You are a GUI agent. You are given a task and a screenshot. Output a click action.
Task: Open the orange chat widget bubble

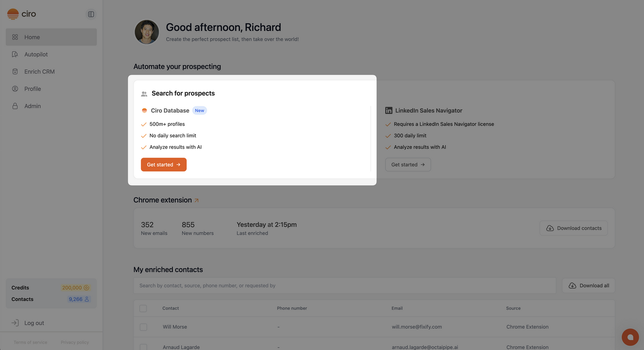click(630, 337)
